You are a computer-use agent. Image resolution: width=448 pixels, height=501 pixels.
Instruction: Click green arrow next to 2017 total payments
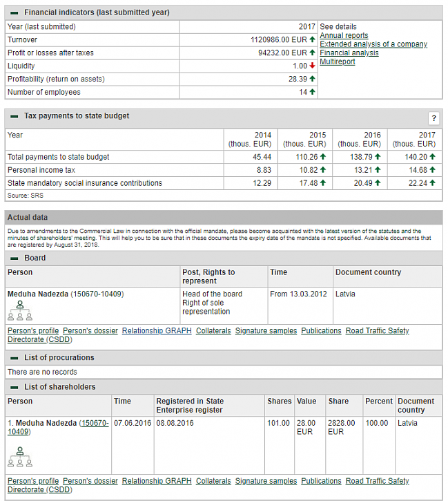point(432,157)
